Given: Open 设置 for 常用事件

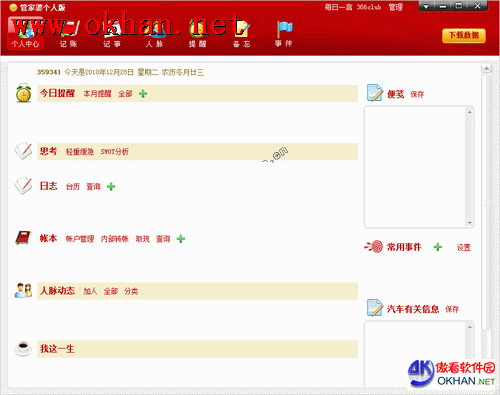Looking at the screenshot, I should click(x=464, y=248).
